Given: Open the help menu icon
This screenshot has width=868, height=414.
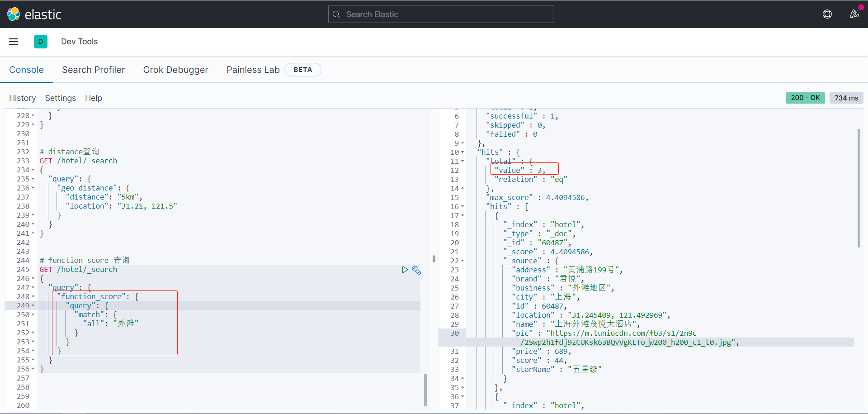Looking at the screenshot, I should [827, 14].
